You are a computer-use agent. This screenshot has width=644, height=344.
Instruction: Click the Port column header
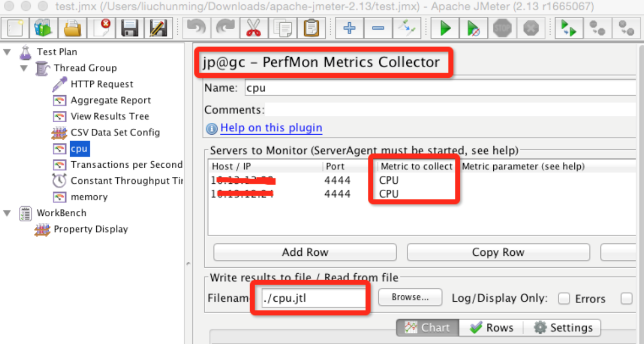click(350, 167)
